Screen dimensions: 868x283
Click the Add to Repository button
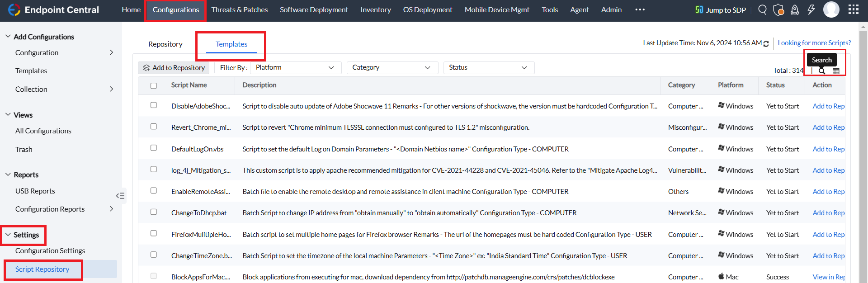coord(174,68)
